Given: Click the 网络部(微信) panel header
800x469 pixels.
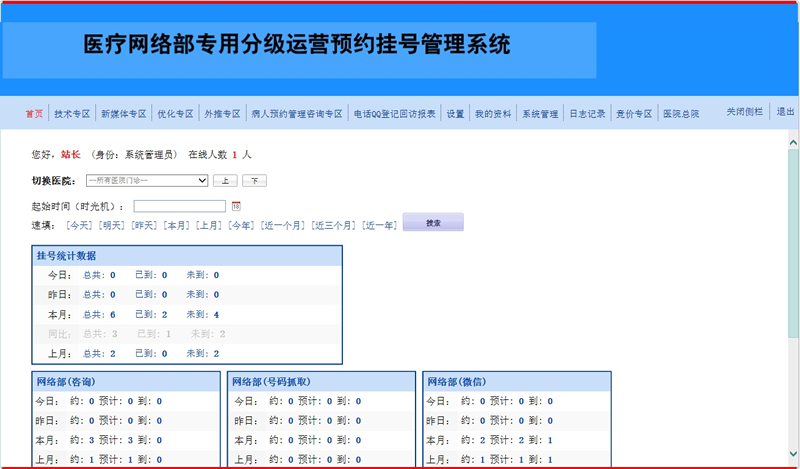Looking at the screenshot, I should (517, 382).
